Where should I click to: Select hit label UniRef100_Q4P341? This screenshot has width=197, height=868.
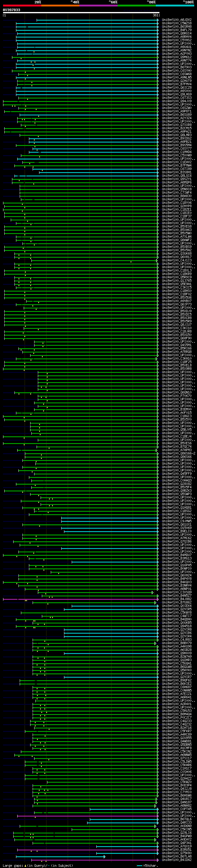point(177,843)
